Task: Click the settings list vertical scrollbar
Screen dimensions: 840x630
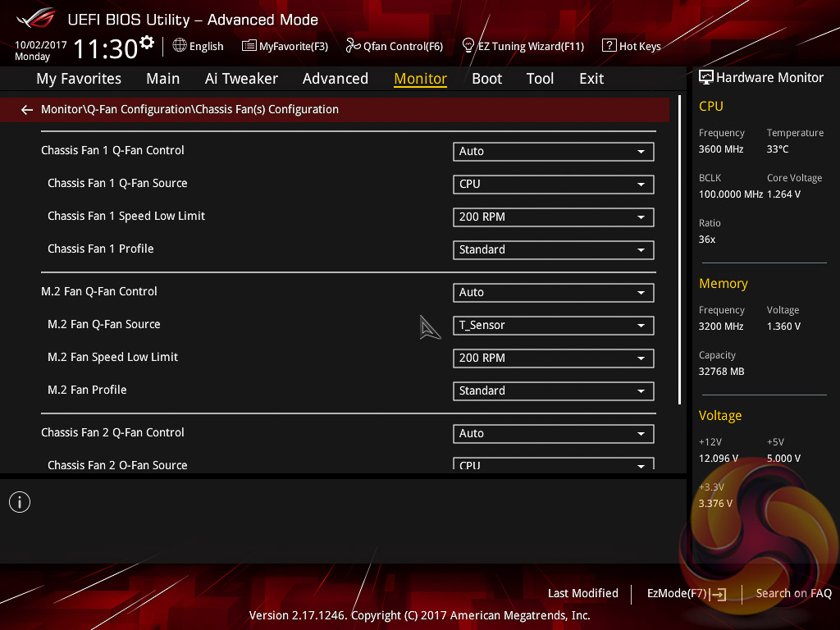Action: tap(680, 250)
